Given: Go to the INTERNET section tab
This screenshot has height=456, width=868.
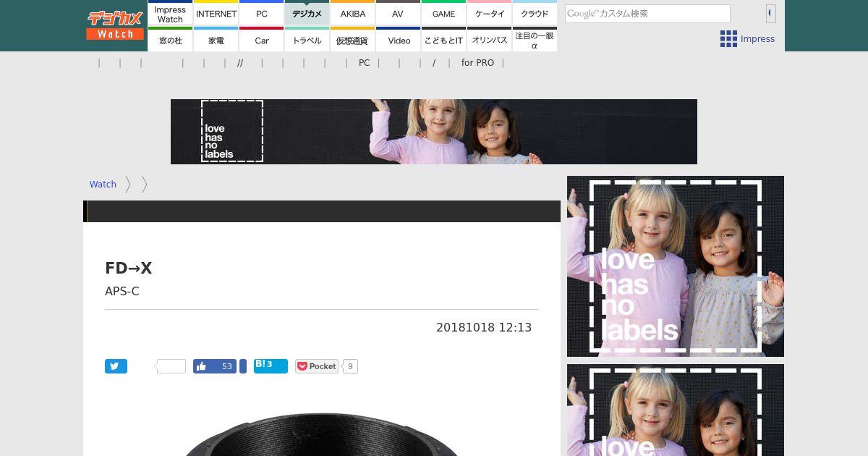Looking at the screenshot, I should pos(216,13).
